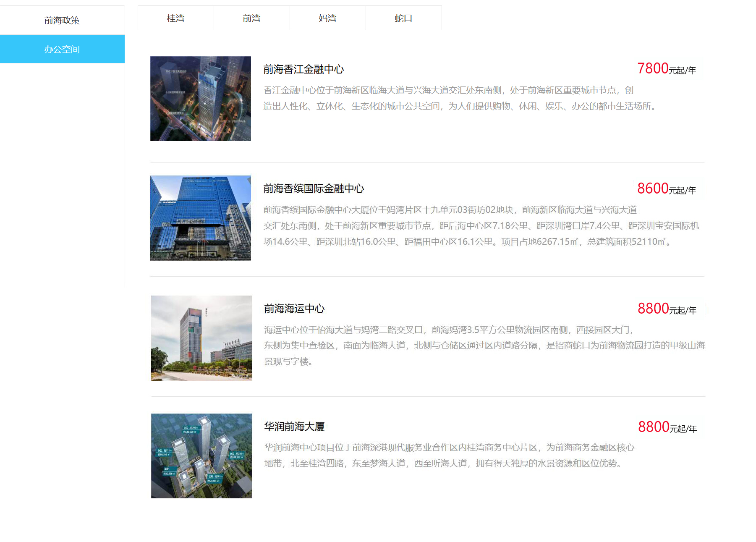The image size is (756, 542).
Task: Open the 前海香缤国际金融中心 building photo
Action: 201,218
